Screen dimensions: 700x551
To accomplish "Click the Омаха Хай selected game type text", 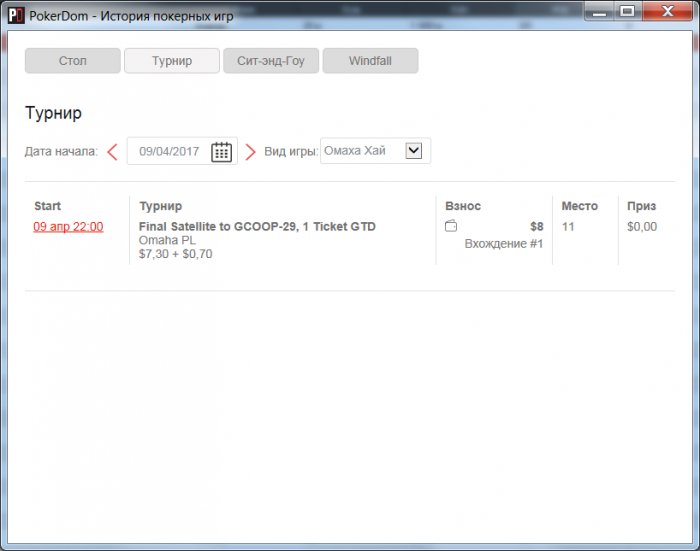I will (355, 150).
